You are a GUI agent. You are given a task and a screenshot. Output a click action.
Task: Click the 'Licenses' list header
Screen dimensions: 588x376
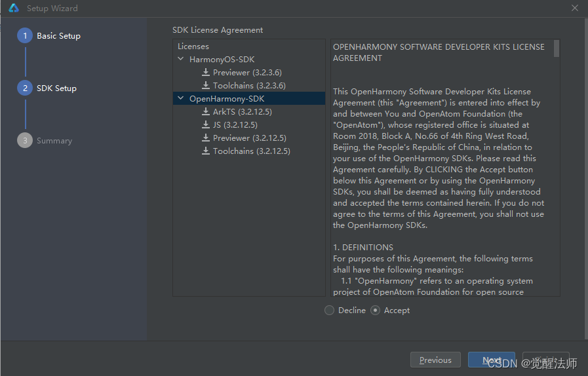point(193,46)
